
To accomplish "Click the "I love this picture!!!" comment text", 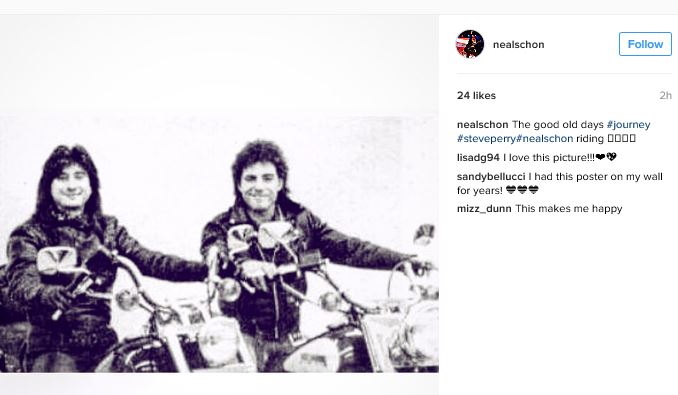I will pos(549,158).
